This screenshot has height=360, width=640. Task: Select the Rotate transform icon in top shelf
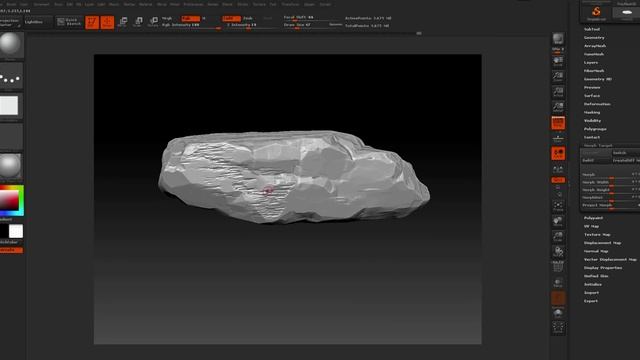[153, 22]
